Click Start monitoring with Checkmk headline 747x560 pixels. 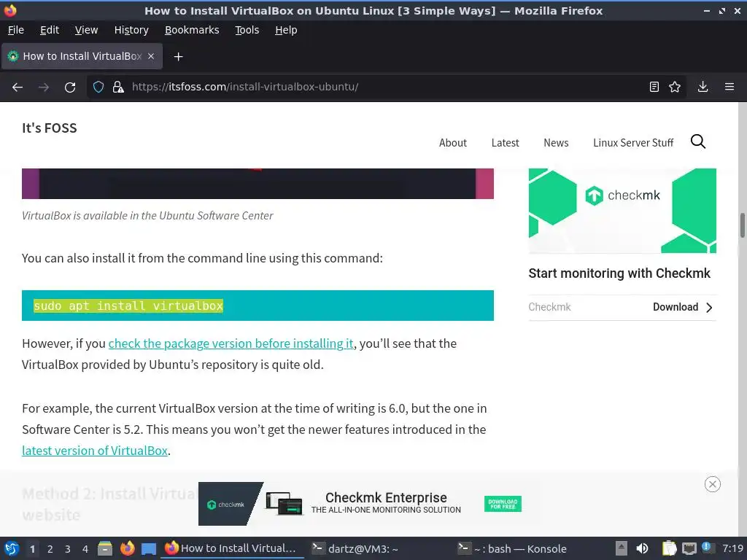pyautogui.click(x=619, y=273)
